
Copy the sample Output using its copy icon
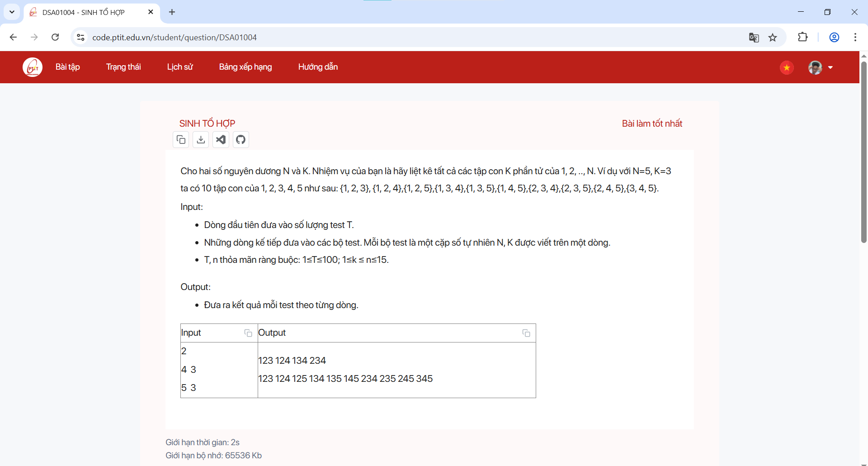click(526, 333)
